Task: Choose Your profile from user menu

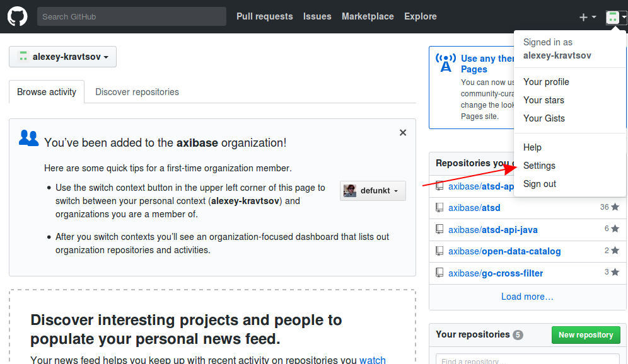Action: coord(546,82)
